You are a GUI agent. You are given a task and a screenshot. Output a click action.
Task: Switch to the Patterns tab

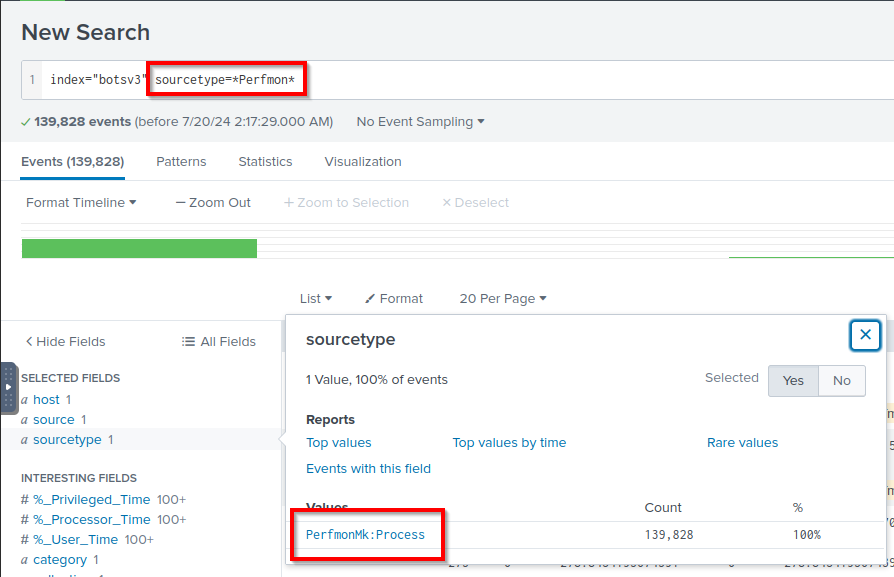click(x=181, y=162)
